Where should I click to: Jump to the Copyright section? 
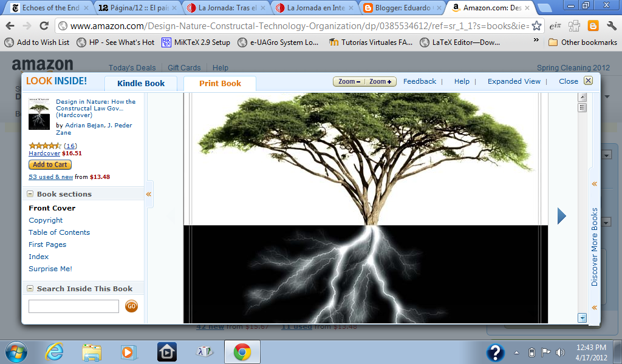tap(46, 220)
